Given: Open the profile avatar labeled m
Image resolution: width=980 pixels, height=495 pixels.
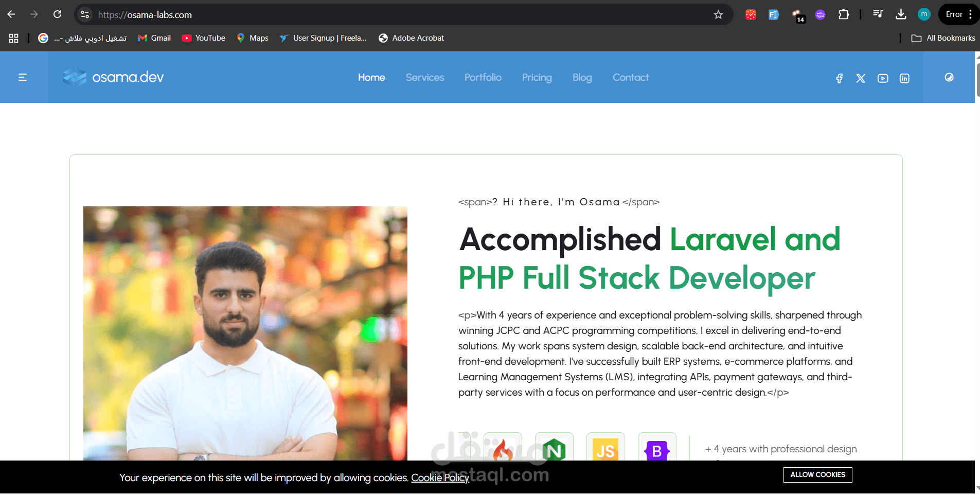Looking at the screenshot, I should pos(924,14).
